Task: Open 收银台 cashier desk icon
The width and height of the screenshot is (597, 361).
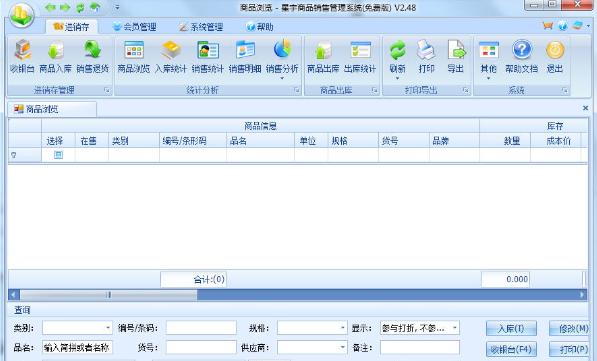Action: pos(22,57)
